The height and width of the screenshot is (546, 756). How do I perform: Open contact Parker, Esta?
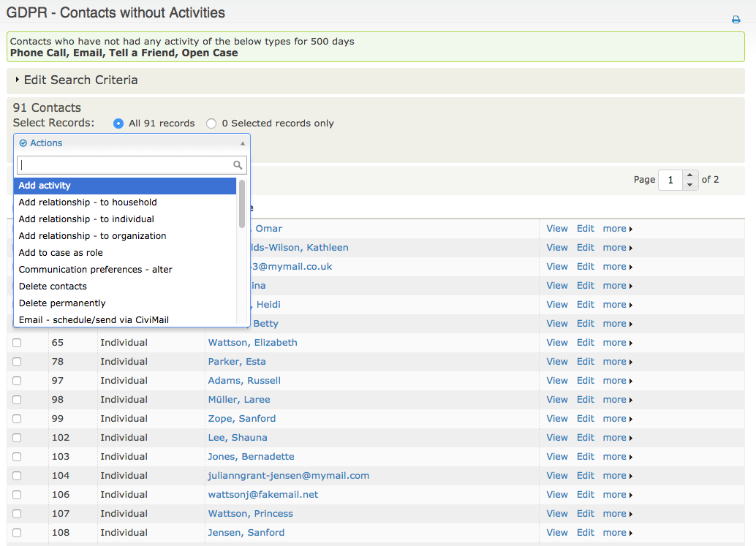(x=237, y=361)
